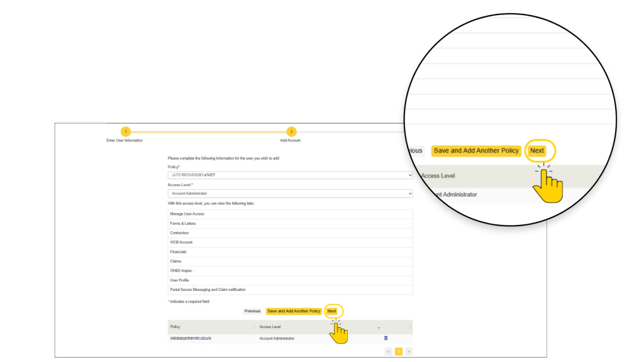Delete the Account Administrator policy row with trash icon
The width and height of the screenshot is (644, 362).
pyautogui.click(x=386, y=338)
